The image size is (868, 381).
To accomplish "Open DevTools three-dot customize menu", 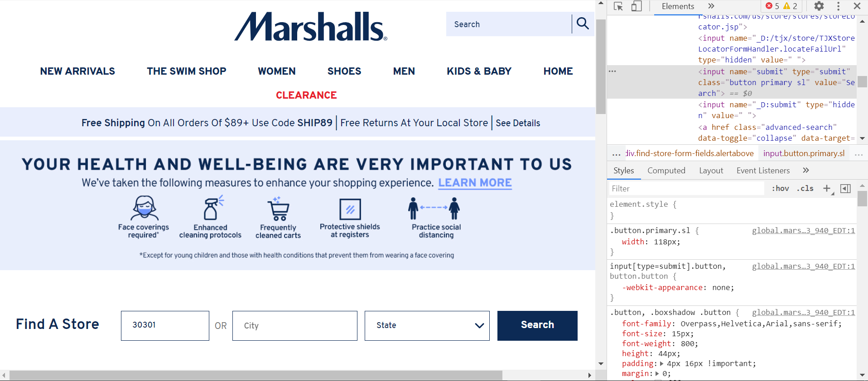I will [x=838, y=6].
